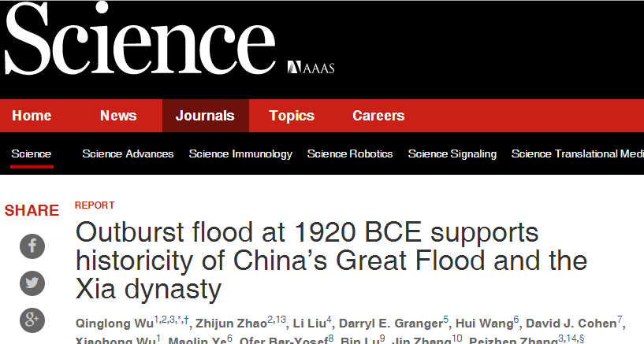Select the Journals menu tab
Viewport: 644px width, 344px height.
(205, 116)
